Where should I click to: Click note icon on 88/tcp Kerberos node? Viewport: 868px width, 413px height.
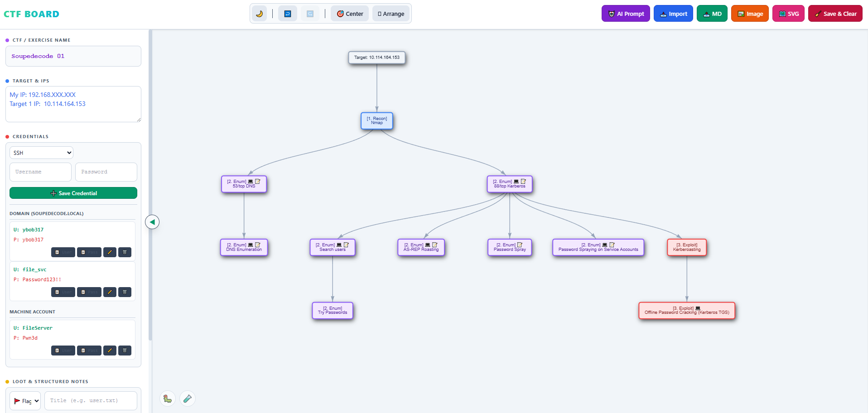(523, 182)
